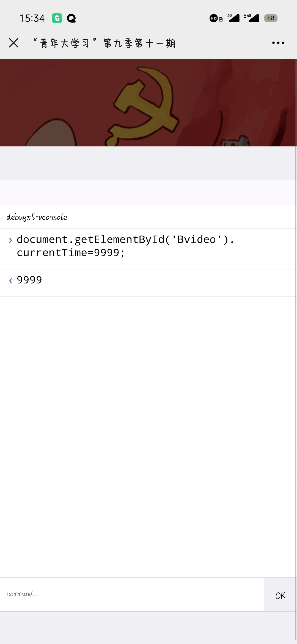Click the input chevron beside the getElementById command
Image resolution: width=297 pixels, height=644 pixels.
tap(10, 240)
